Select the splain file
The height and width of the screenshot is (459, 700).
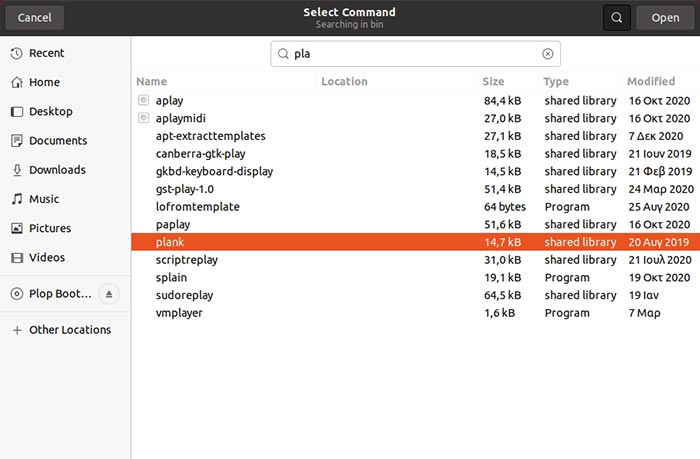click(x=416, y=277)
